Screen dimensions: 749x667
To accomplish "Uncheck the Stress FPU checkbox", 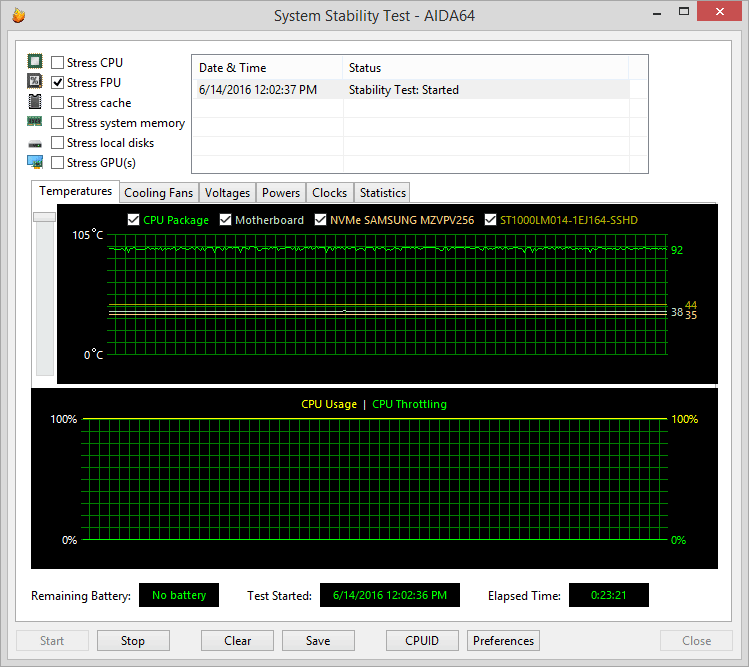I will click(57, 83).
